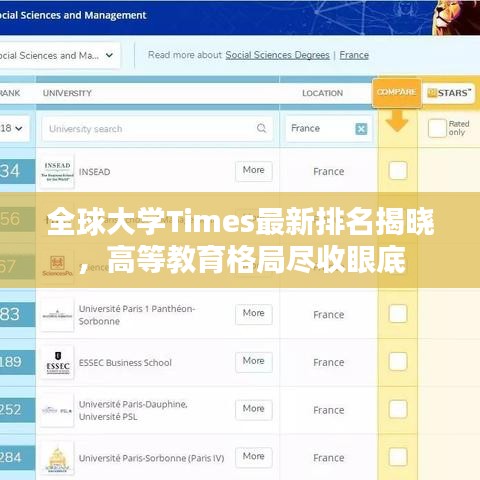Open the France location filter dropdown
480x480 pixels.
329,129
